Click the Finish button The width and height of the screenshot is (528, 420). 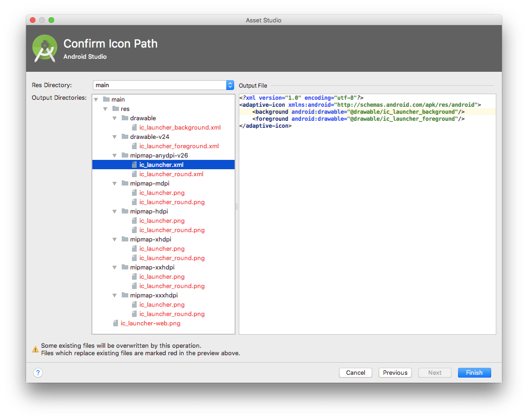[x=474, y=372]
